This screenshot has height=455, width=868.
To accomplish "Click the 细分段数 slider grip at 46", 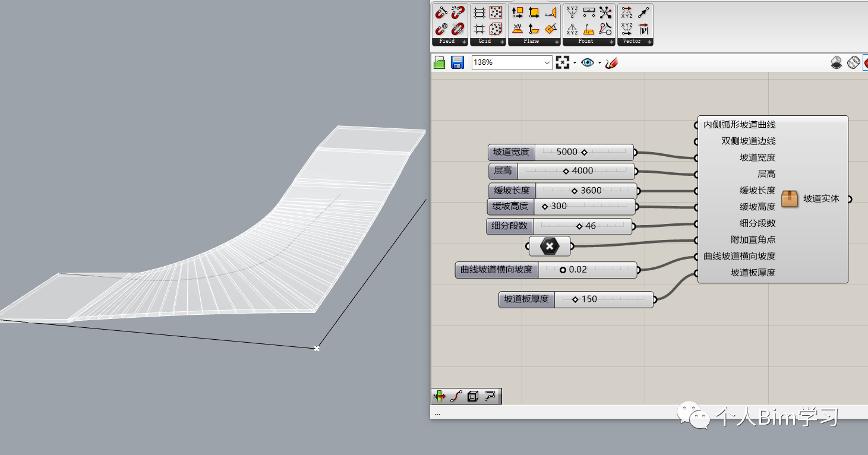I will coord(579,226).
